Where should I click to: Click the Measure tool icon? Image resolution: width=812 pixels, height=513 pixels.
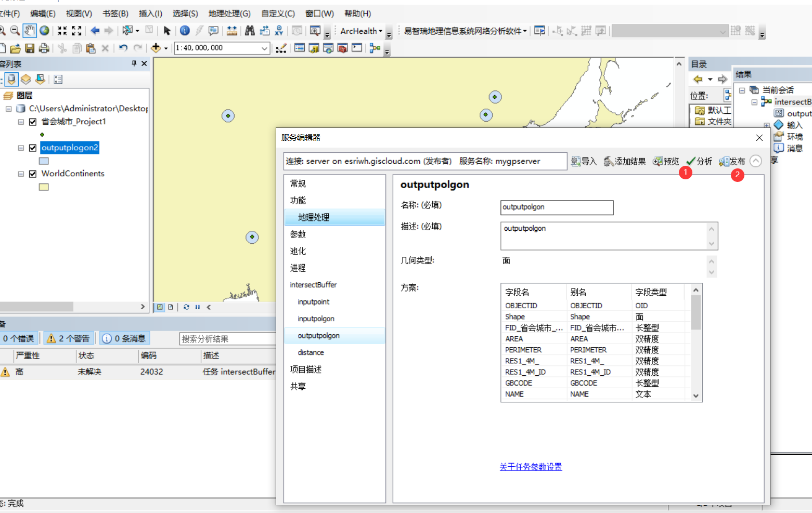coord(233,31)
